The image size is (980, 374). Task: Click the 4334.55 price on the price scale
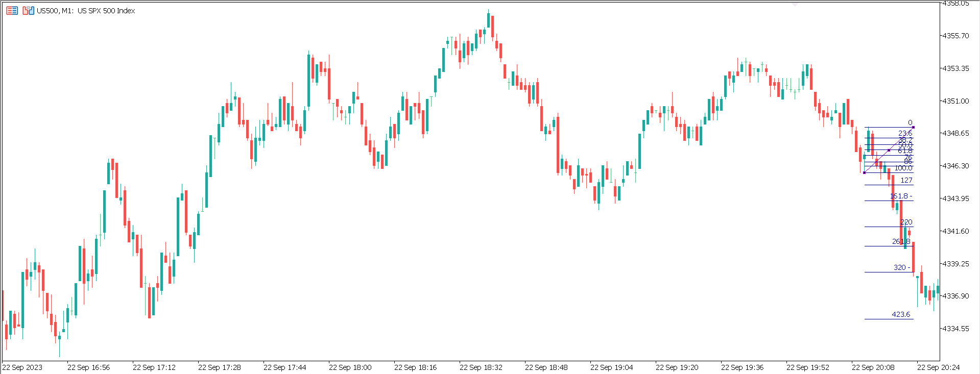pyautogui.click(x=955, y=329)
